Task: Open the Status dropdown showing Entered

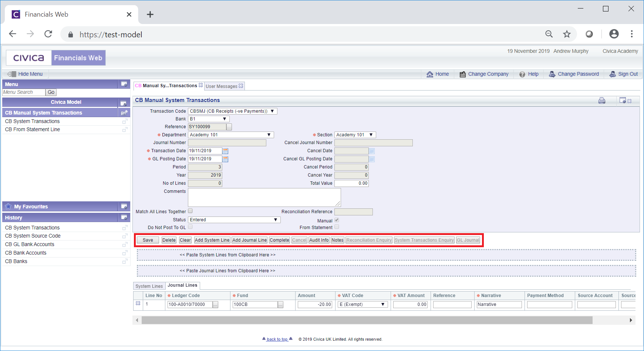Action: coord(234,220)
